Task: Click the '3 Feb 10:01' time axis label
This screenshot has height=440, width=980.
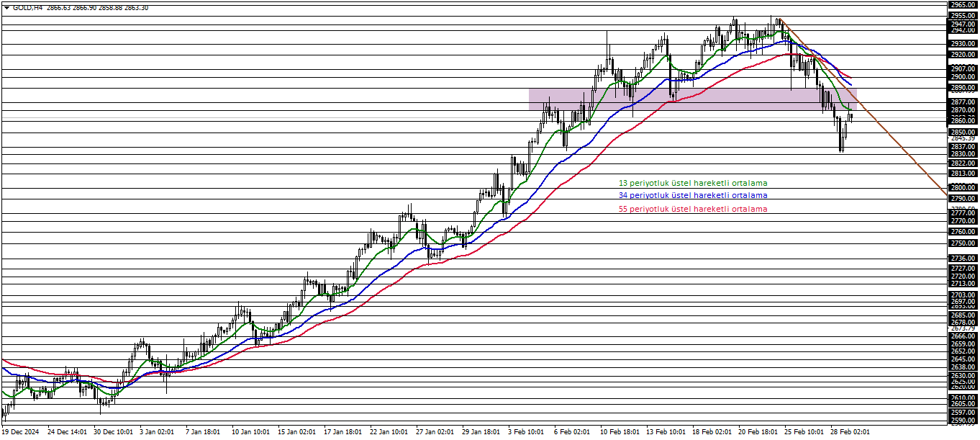Action: coord(526,432)
